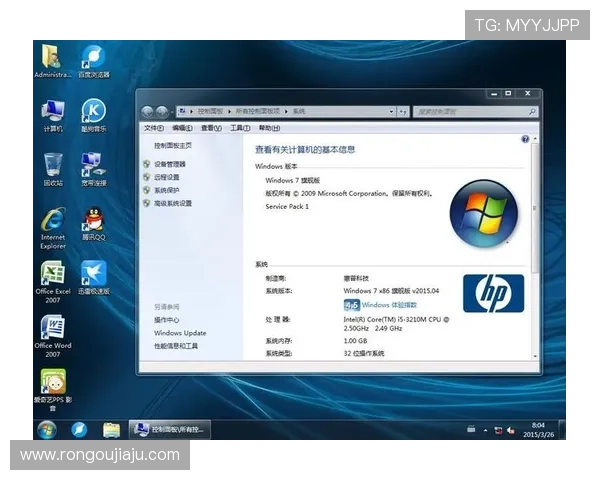Click the 高级系统设置 link
Viewport: 600px width, 480px height.
pyautogui.click(x=172, y=203)
